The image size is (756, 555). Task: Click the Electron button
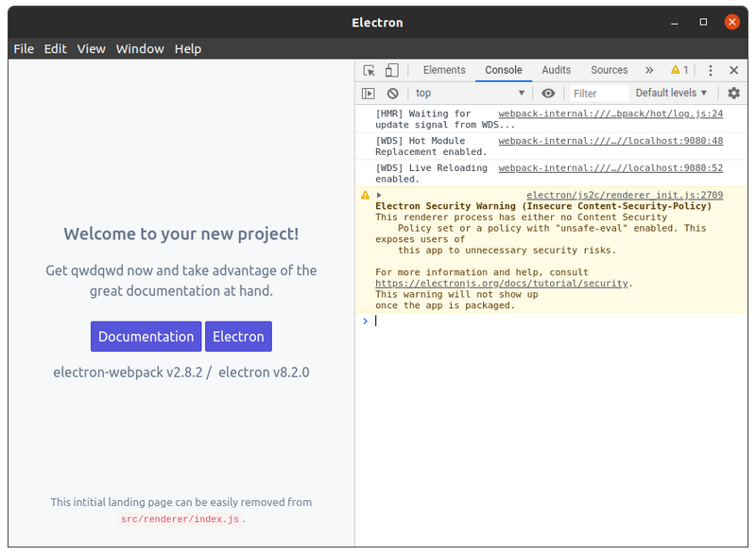(238, 336)
